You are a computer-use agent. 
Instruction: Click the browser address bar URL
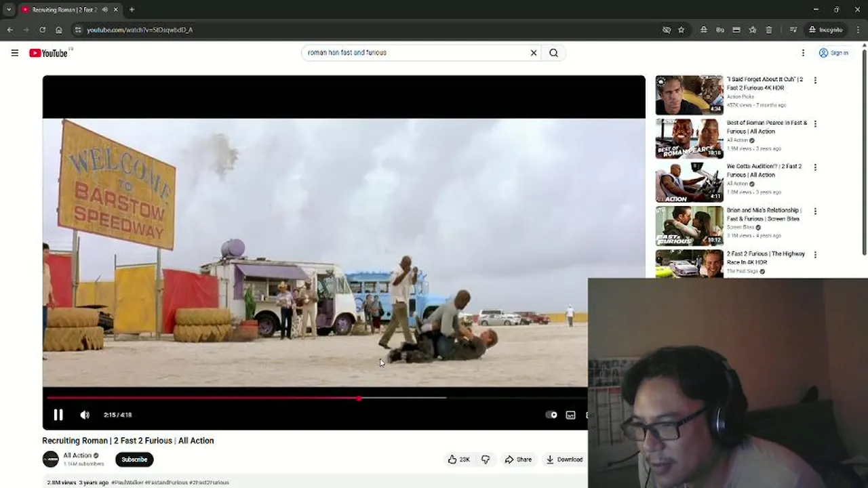click(140, 30)
